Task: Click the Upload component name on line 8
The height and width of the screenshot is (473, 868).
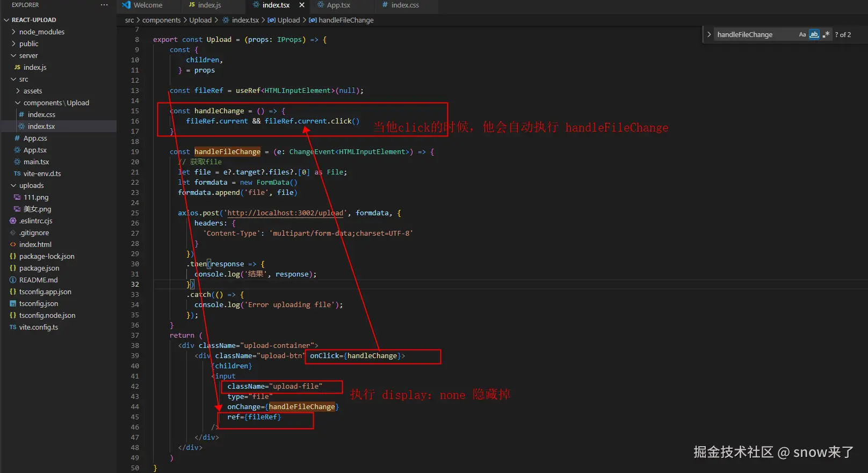Action: (x=219, y=40)
